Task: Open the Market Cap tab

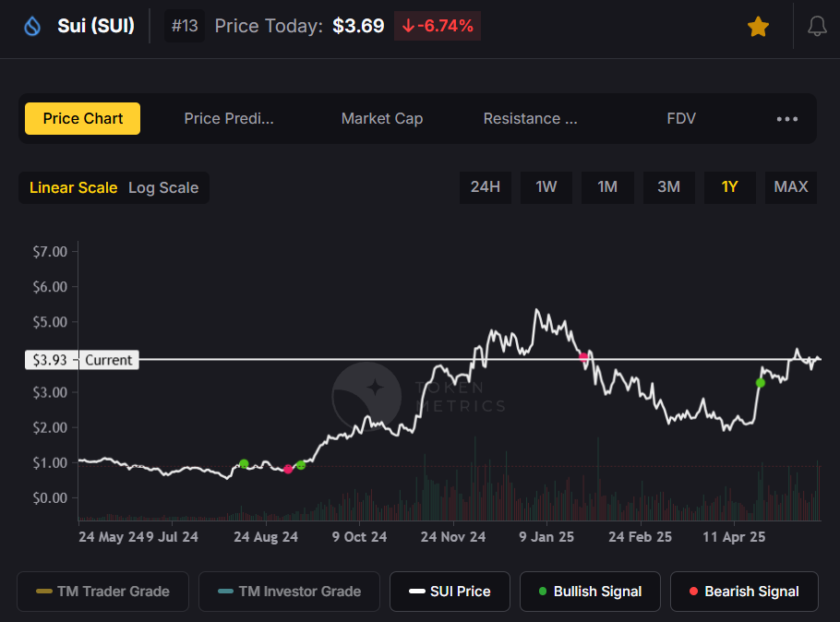Action: click(x=382, y=118)
